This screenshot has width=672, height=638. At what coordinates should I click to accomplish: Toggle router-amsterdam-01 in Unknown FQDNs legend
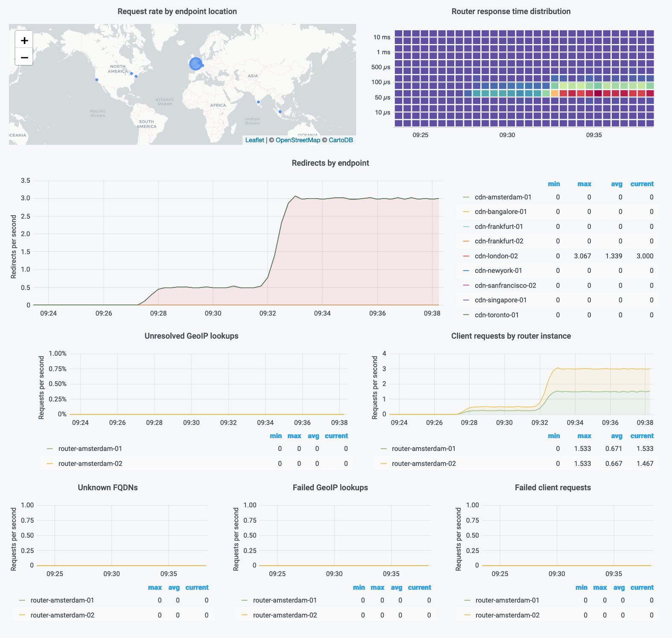[x=62, y=600]
